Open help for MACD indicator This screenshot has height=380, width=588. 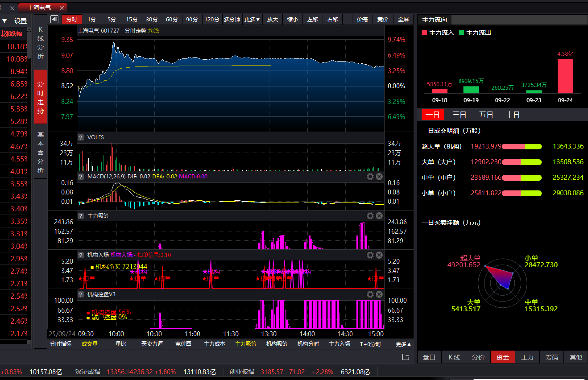pyautogui.click(x=81, y=177)
